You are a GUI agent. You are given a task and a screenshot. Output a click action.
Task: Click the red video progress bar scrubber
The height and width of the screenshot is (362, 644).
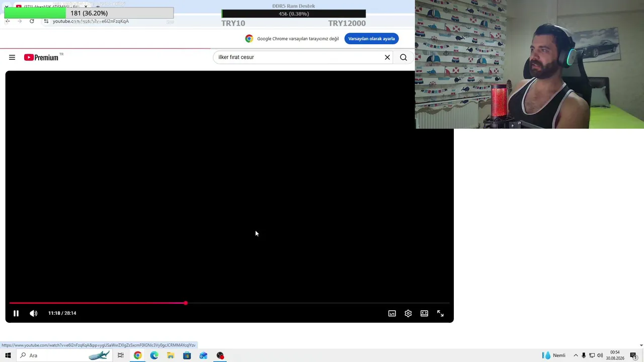click(186, 303)
